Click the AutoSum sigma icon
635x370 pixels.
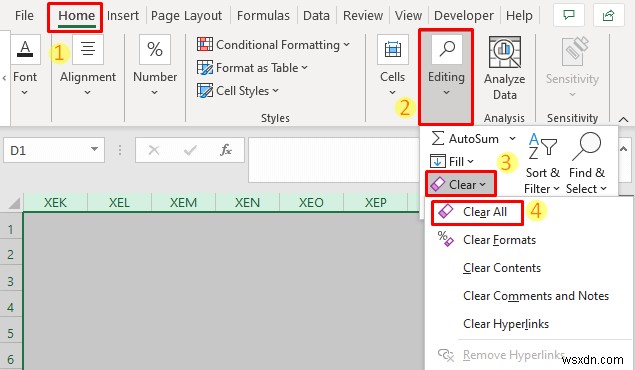(437, 138)
